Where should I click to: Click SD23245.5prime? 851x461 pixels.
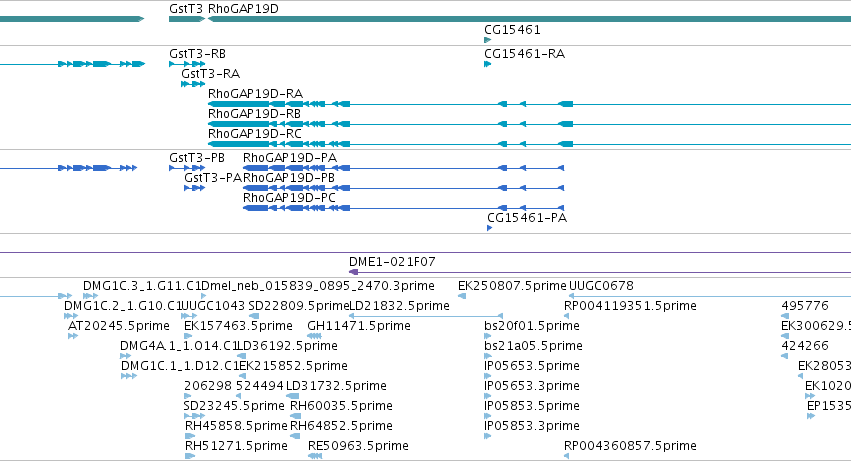[x=234, y=407]
